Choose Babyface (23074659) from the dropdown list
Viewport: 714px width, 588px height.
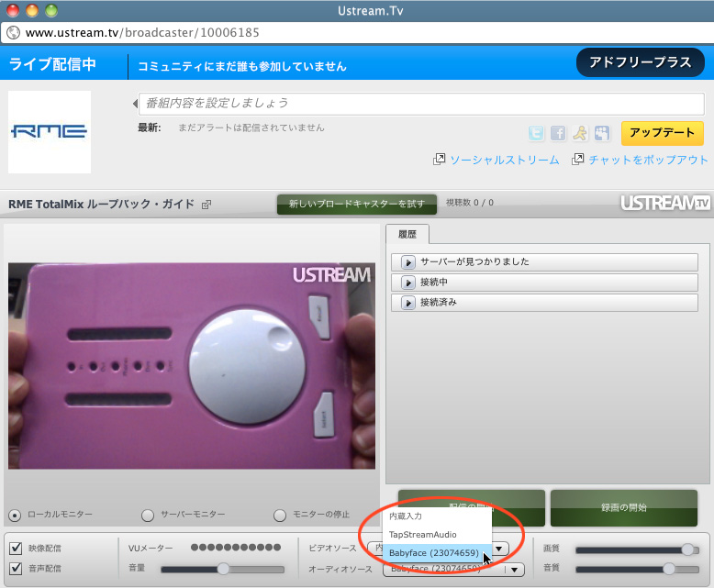click(434, 553)
